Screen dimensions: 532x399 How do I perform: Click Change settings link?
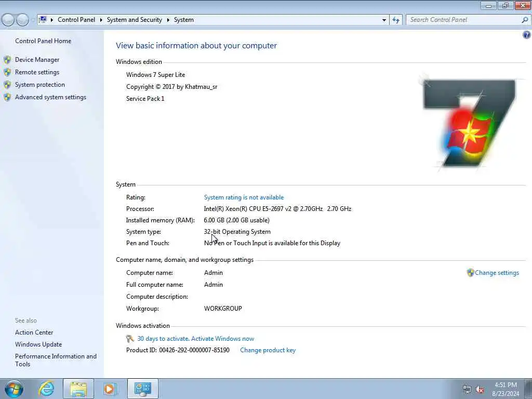click(497, 273)
